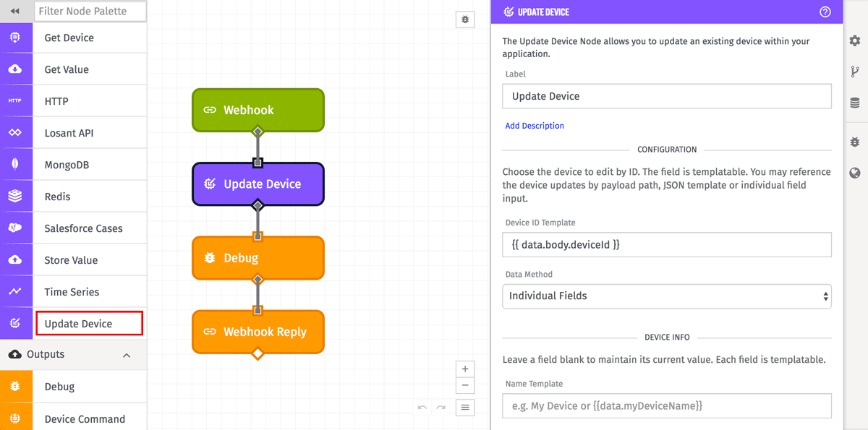Select the Webhook node on canvas

pyautogui.click(x=258, y=110)
